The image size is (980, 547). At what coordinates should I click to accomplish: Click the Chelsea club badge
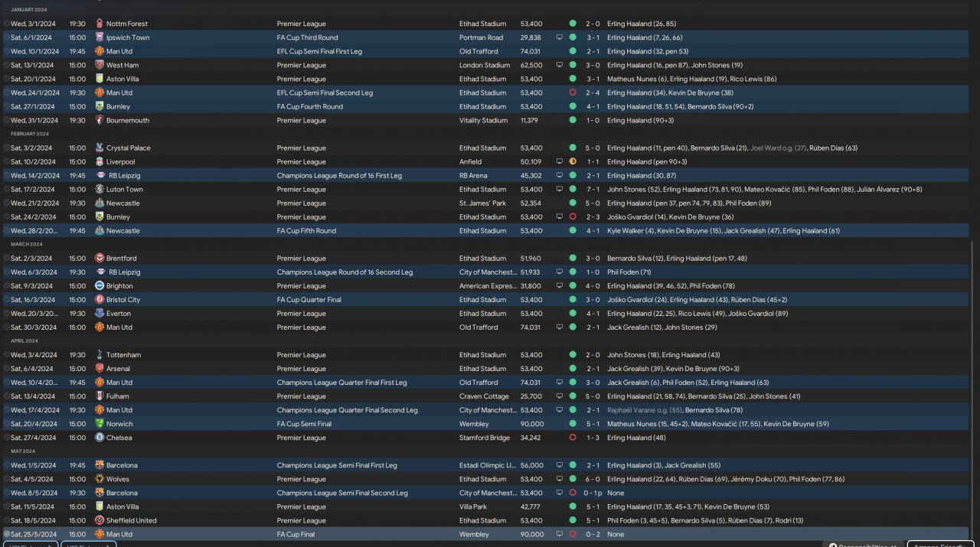point(100,437)
